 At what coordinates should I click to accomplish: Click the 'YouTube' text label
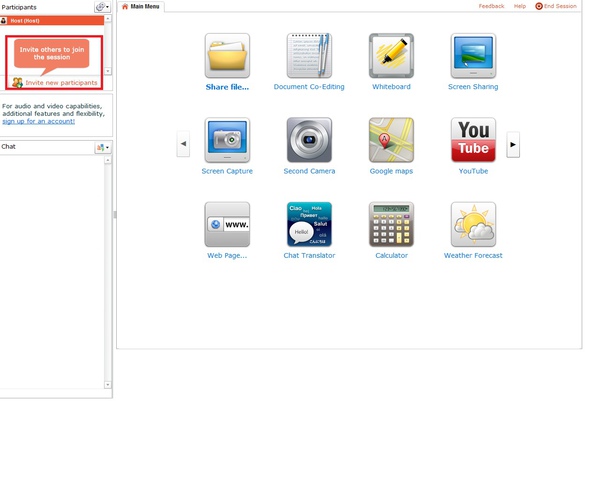coord(473,171)
